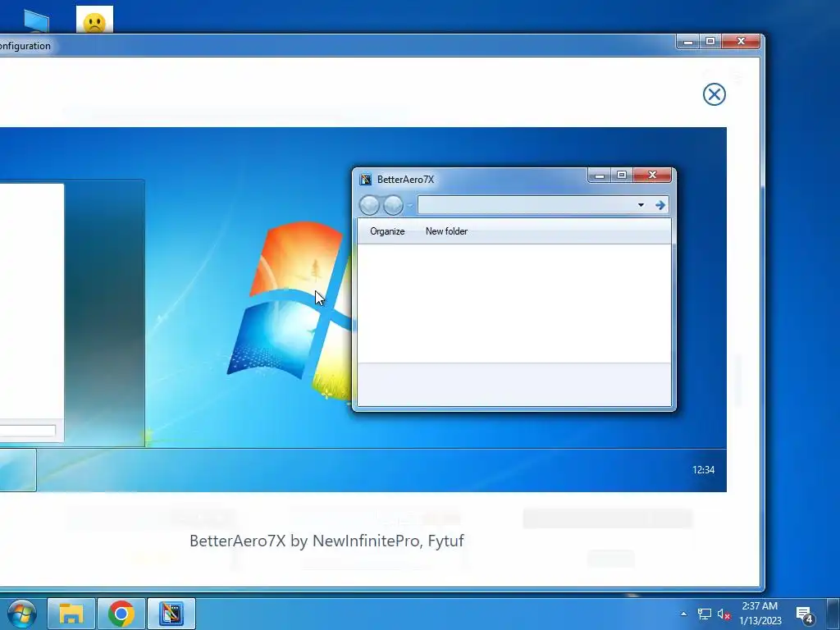840x630 pixels.
Task: Click the back button in BetterAero7X preview
Action: (x=369, y=205)
